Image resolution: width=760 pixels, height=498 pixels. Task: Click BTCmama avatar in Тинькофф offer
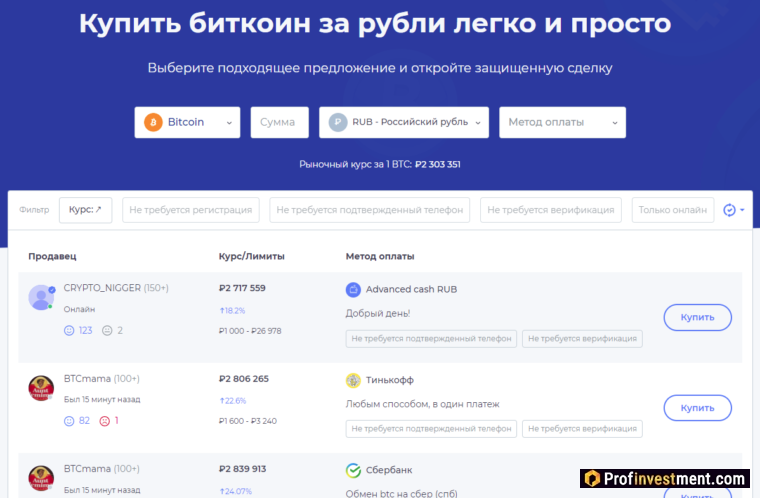(x=41, y=387)
